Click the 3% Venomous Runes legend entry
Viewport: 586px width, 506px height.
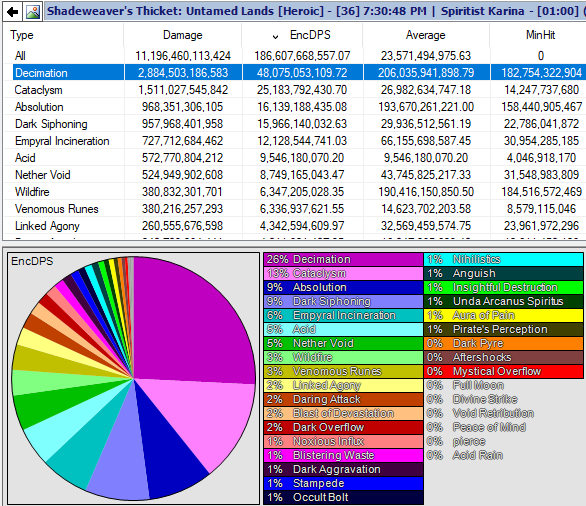coord(343,371)
